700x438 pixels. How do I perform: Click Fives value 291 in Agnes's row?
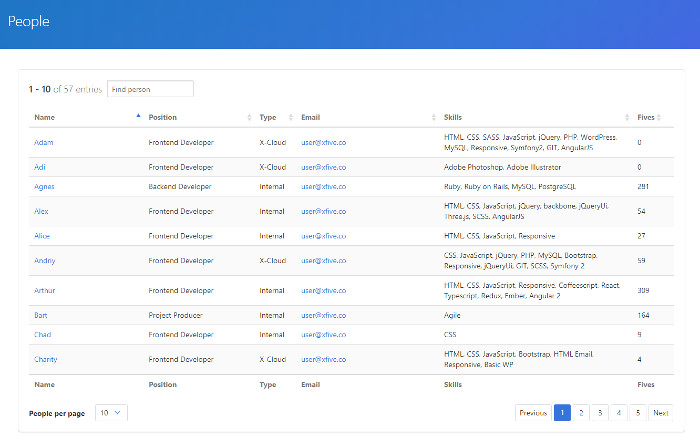(x=643, y=187)
